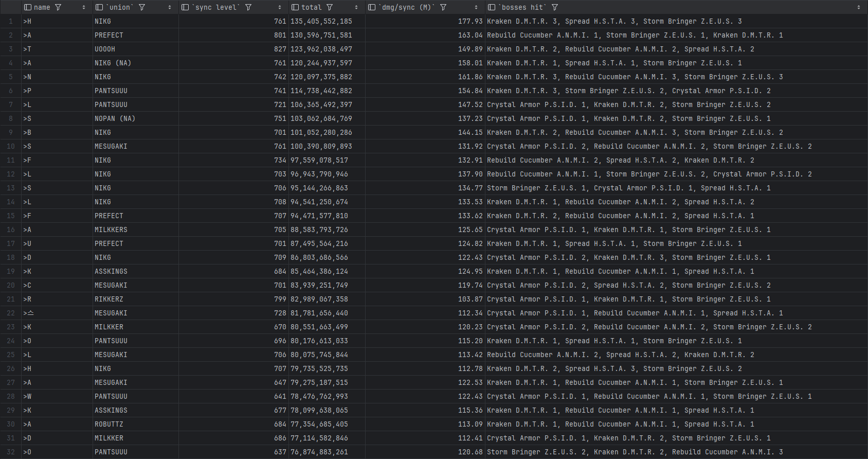The height and width of the screenshot is (459, 868).
Task: Click the sync level value 670
Action: coord(280,327)
